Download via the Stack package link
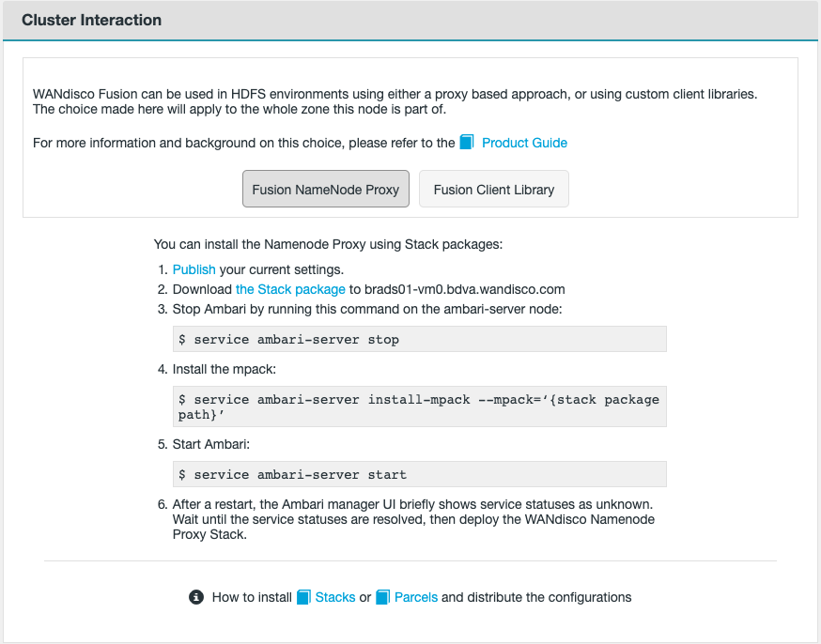821x644 pixels. (290, 289)
